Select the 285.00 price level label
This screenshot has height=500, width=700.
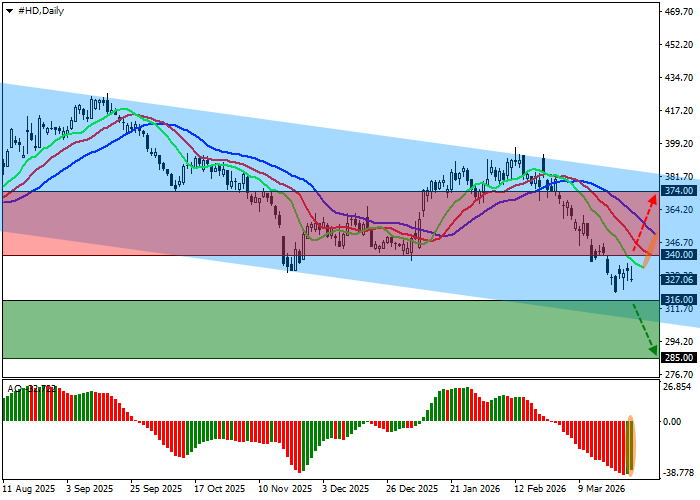678,357
